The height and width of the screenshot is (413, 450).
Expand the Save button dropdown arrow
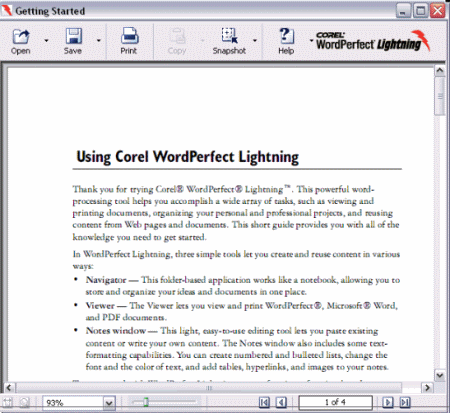click(x=99, y=41)
